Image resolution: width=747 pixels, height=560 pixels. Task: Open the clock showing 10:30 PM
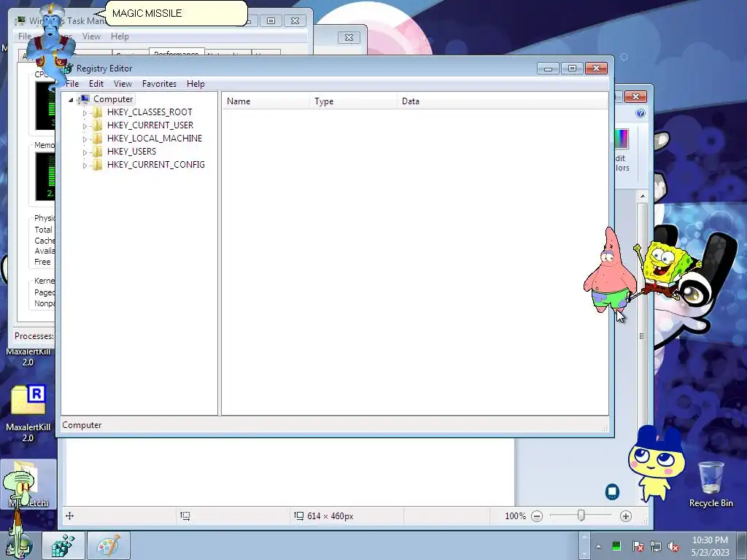coord(710,546)
